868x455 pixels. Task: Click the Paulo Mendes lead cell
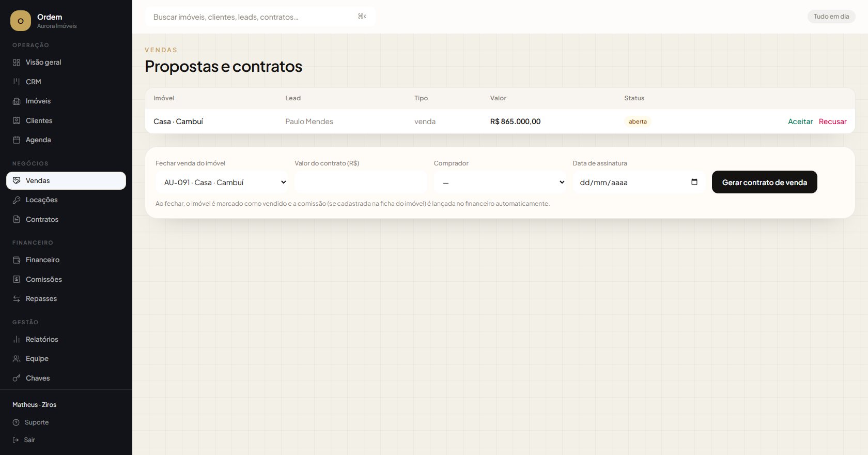coord(309,122)
